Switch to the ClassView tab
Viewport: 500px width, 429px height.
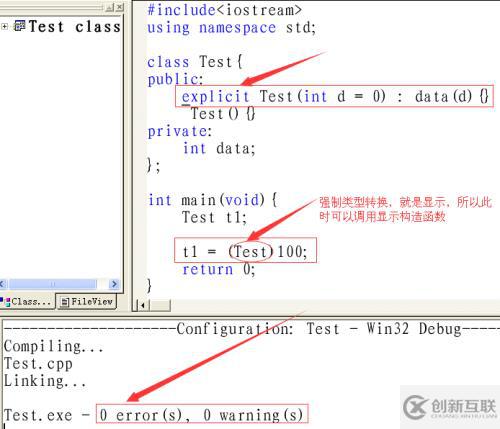(x=27, y=302)
